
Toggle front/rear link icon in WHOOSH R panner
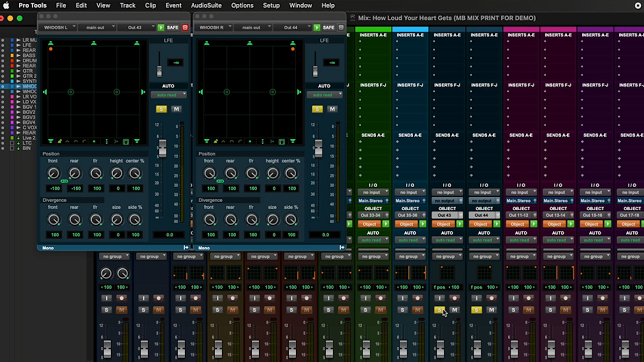click(x=219, y=181)
